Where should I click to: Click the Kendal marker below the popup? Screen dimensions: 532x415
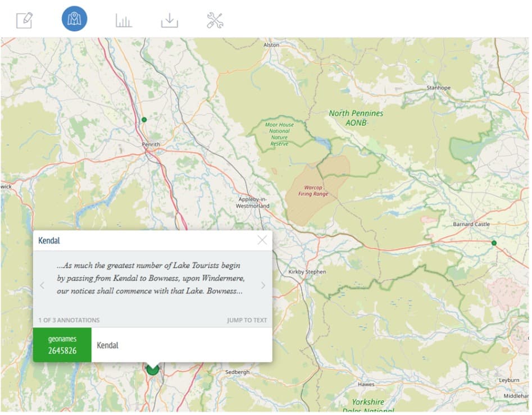152,369
